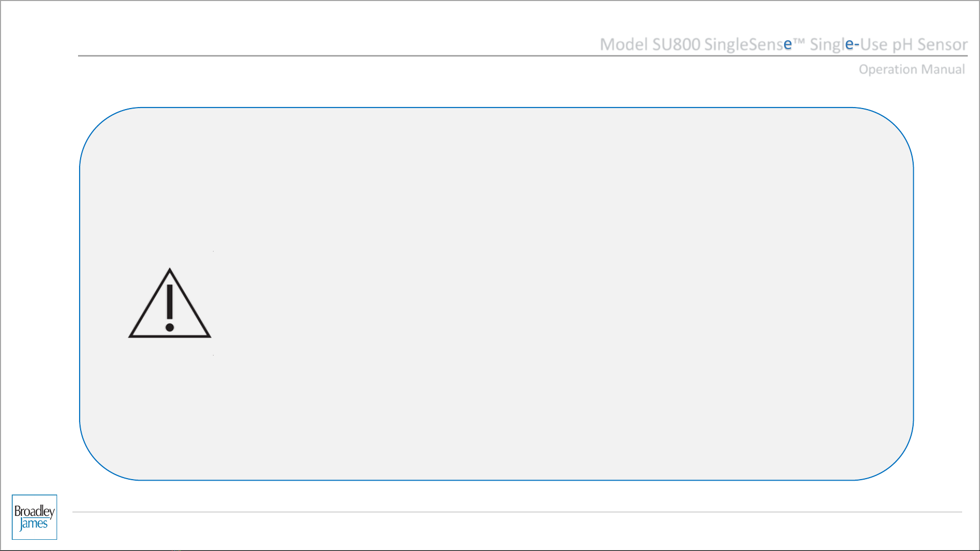The width and height of the screenshot is (980, 551).
Task: Click the Model SU800 header text
Action: (650, 44)
